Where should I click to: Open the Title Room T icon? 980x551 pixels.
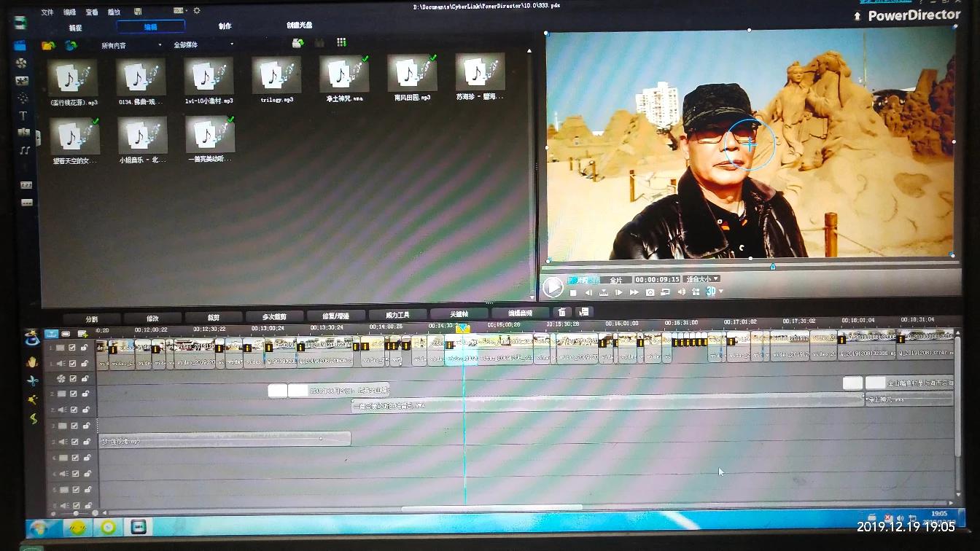(x=23, y=115)
